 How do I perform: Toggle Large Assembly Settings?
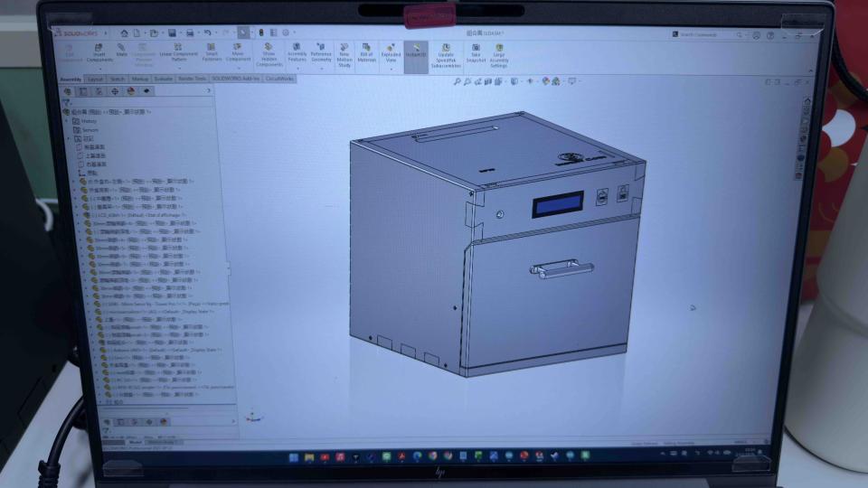(x=499, y=55)
